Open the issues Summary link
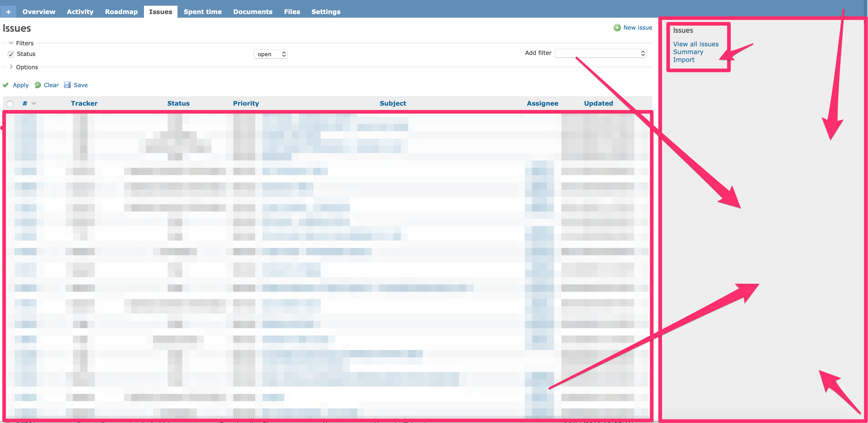 click(688, 52)
